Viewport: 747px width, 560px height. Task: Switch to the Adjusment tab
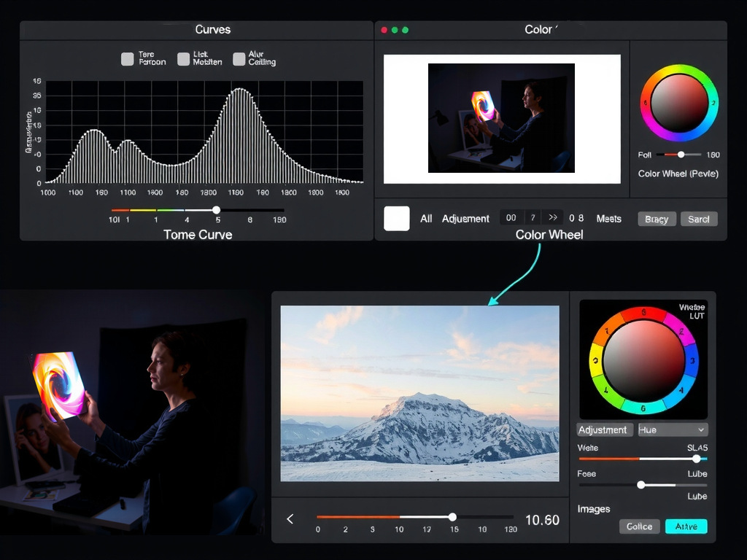point(465,219)
